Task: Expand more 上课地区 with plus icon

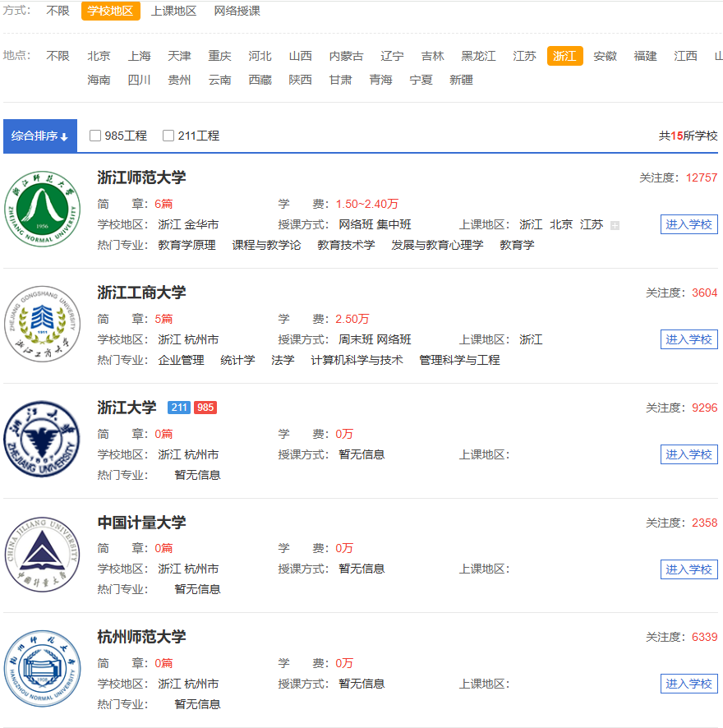Action: [615, 226]
